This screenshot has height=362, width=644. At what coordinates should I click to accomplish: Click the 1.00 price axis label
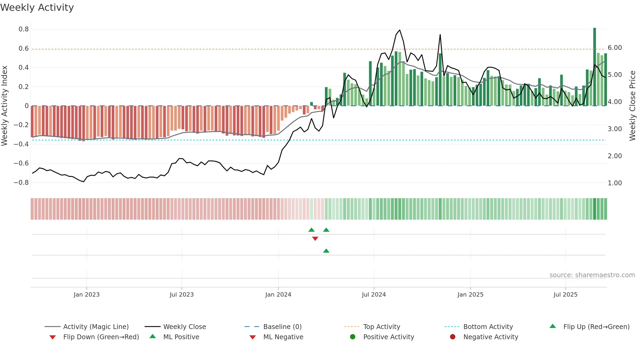[615, 183]
